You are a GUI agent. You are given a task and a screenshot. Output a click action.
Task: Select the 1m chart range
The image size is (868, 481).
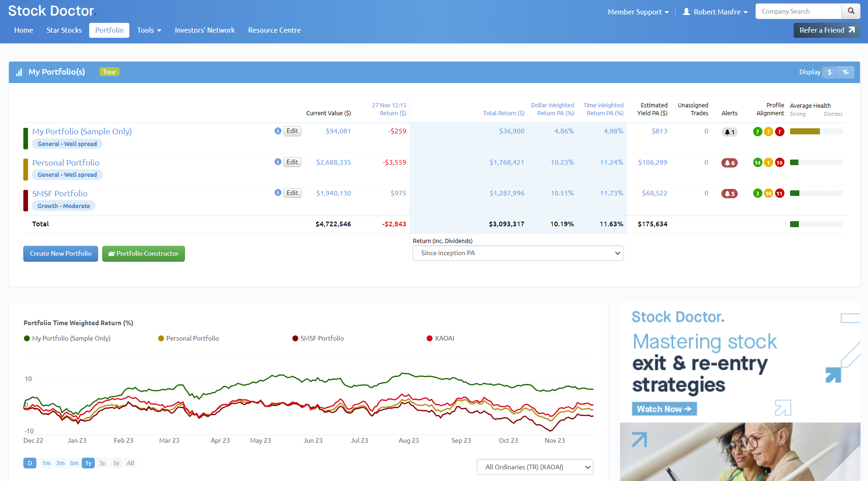click(46, 463)
